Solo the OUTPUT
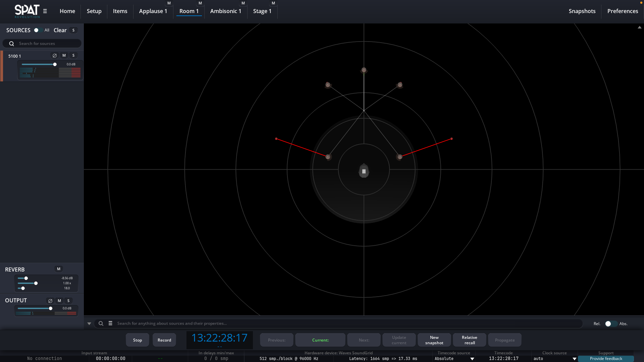This screenshot has width=644, height=362. click(x=68, y=301)
